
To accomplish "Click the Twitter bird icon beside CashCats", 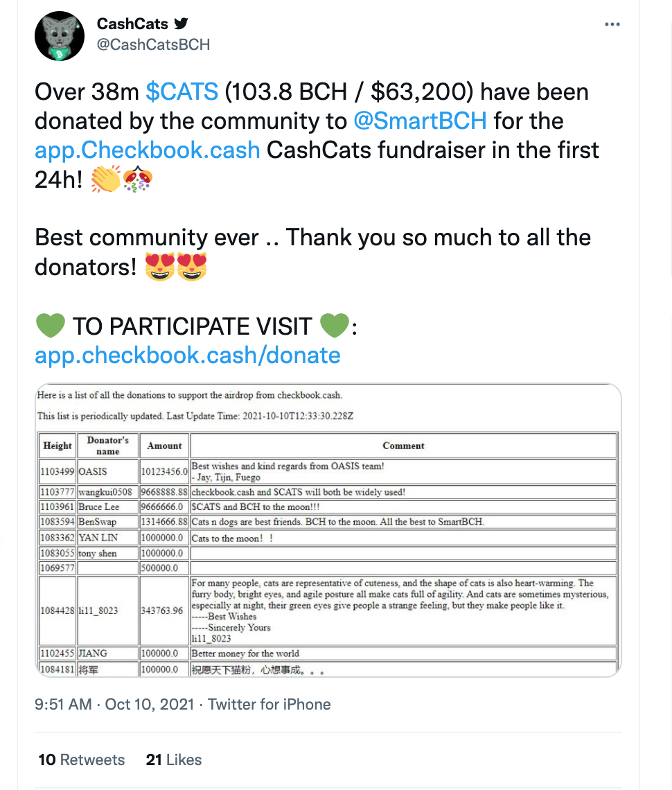I will coord(181,23).
